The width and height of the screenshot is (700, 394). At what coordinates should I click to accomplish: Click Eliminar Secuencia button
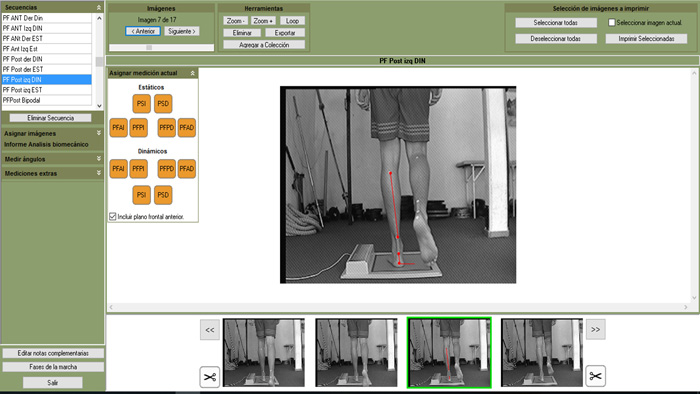tap(50, 118)
